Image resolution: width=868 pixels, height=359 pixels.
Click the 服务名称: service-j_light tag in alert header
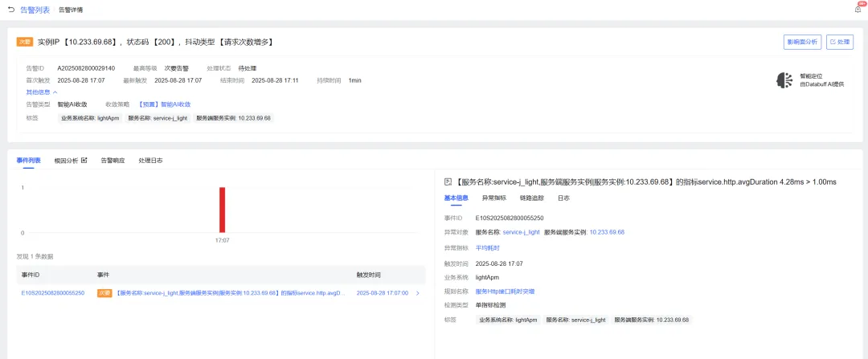pos(158,118)
